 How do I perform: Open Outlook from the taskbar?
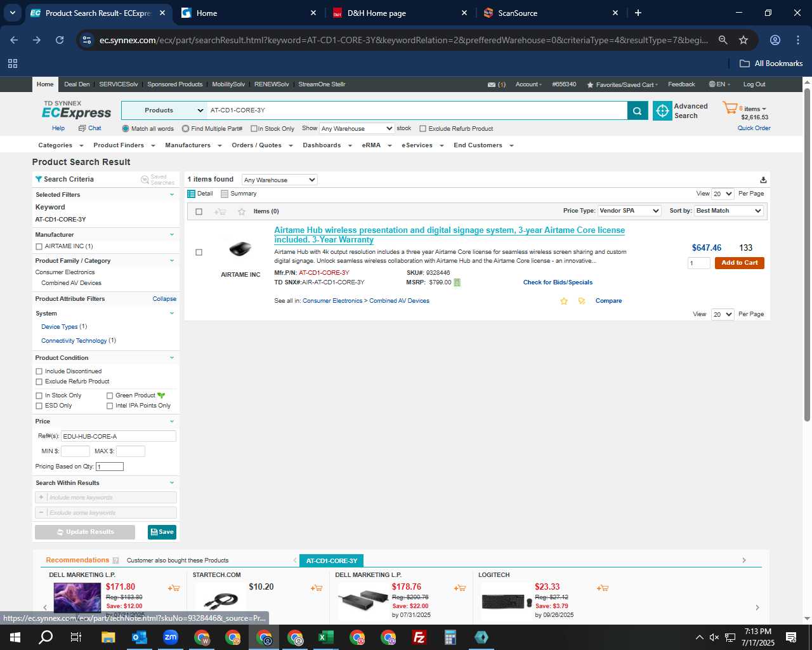[139, 637]
